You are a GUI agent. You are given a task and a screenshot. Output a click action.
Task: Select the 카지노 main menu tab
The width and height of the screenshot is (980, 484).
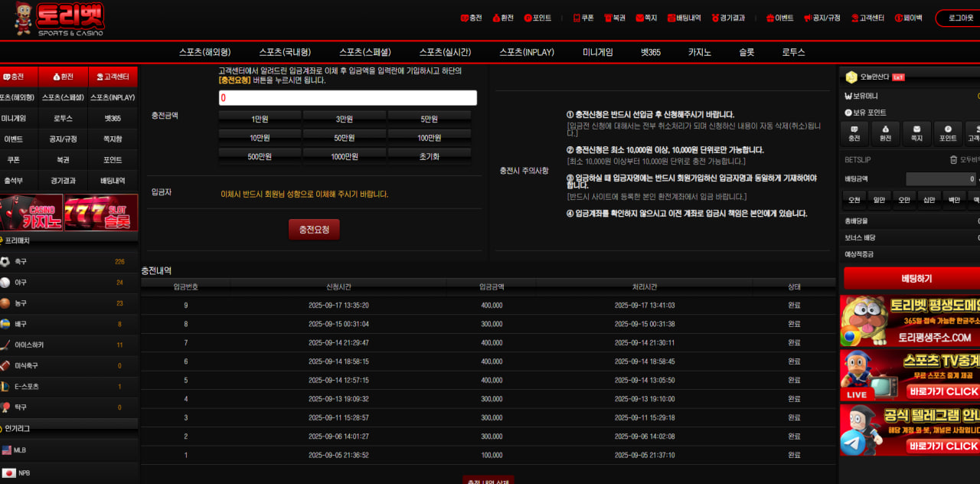[699, 52]
